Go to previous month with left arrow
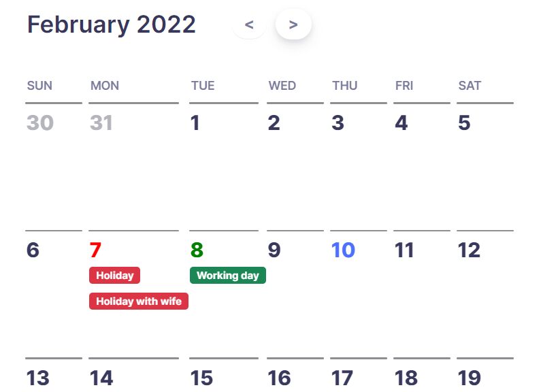The height and width of the screenshot is (392, 541). click(249, 24)
